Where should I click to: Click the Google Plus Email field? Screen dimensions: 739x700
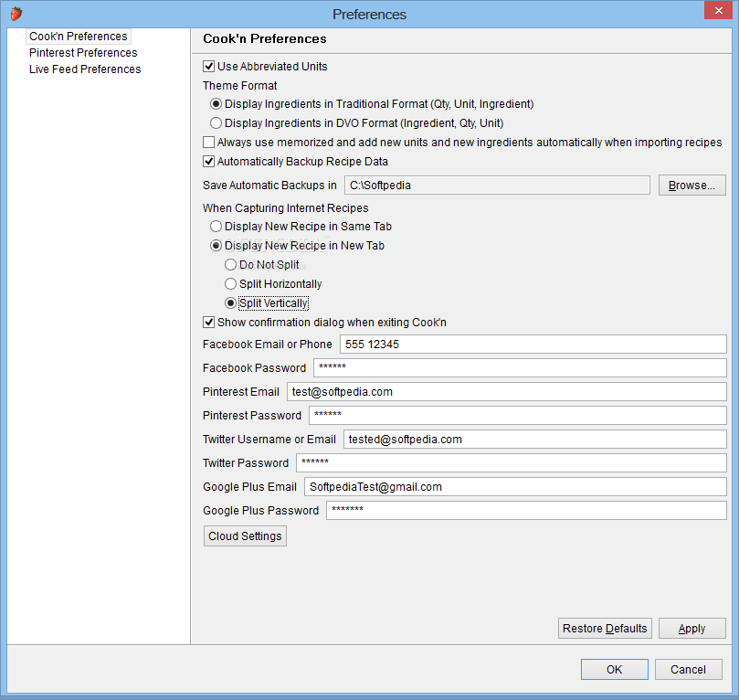pyautogui.click(x=515, y=487)
